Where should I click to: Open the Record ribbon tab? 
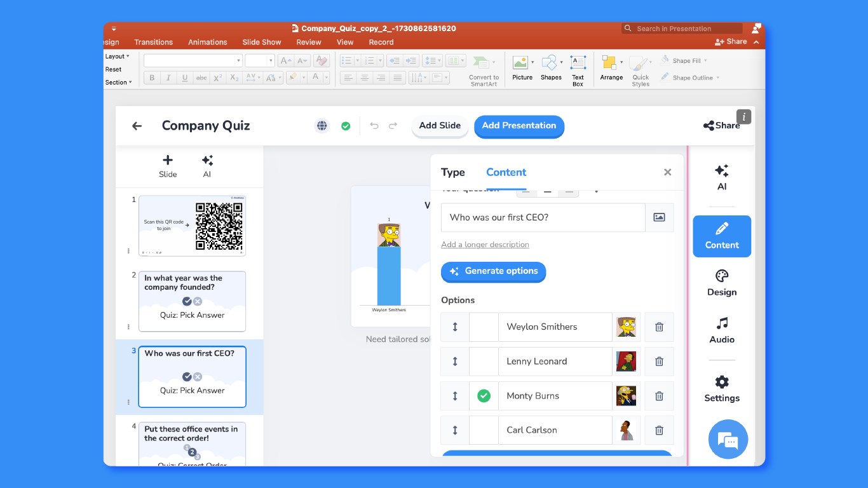point(381,42)
